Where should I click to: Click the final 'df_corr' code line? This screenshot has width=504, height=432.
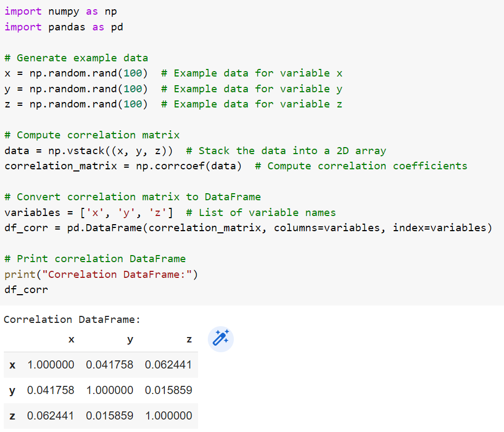pos(27,290)
